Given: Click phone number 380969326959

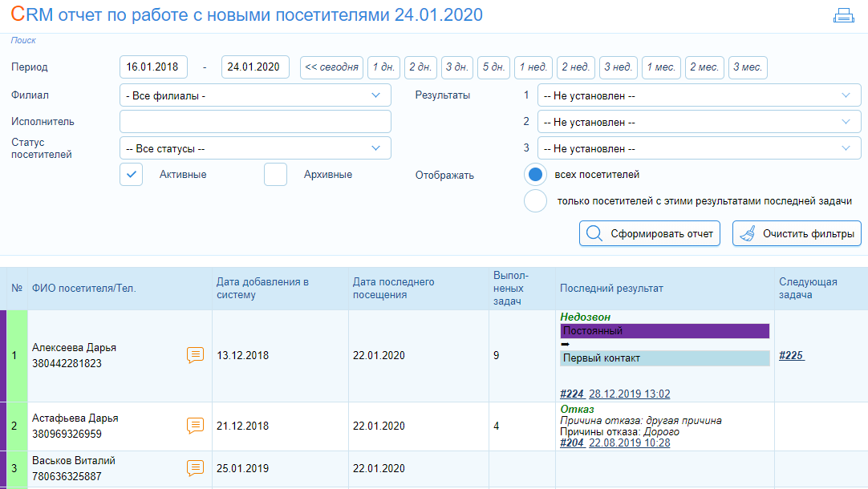Looking at the screenshot, I should point(67,434).
